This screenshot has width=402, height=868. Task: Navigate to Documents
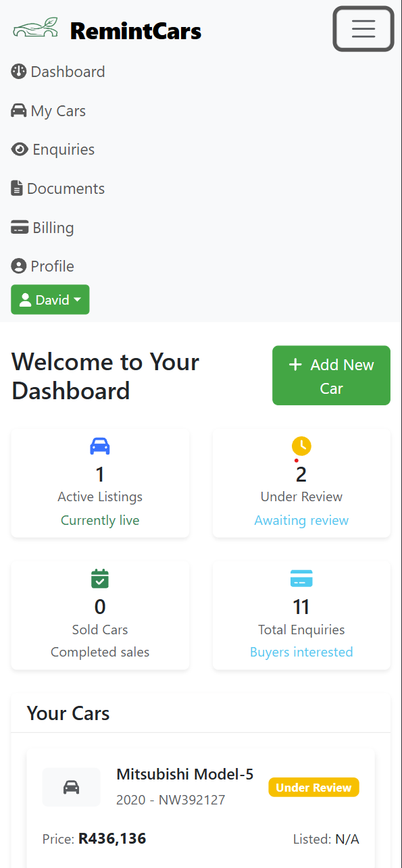(58, 188)
